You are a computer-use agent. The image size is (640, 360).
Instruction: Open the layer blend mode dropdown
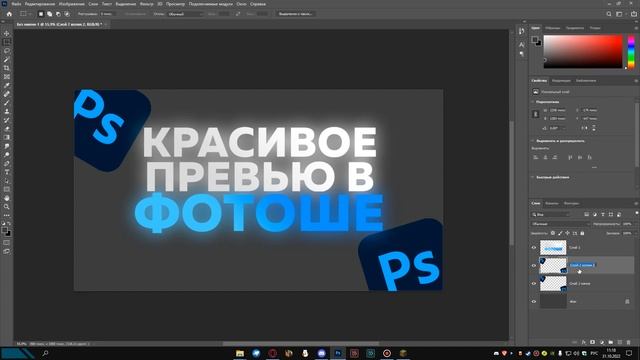click(560, 224)
